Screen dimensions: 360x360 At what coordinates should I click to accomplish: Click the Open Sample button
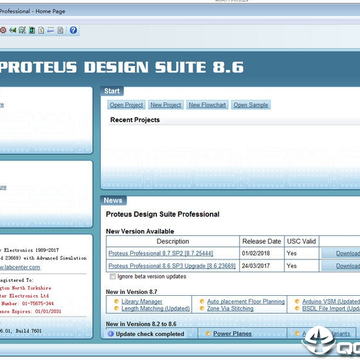click(251, 105)
